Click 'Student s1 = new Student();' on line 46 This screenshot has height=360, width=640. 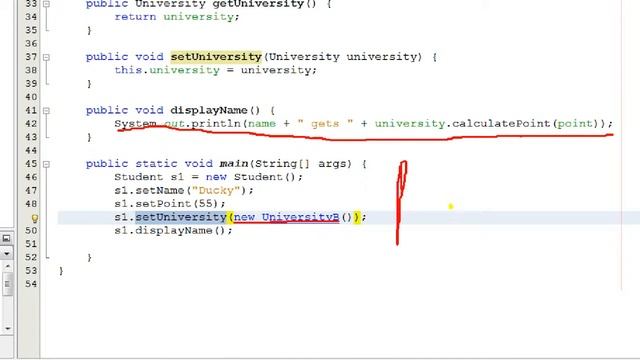209,177
